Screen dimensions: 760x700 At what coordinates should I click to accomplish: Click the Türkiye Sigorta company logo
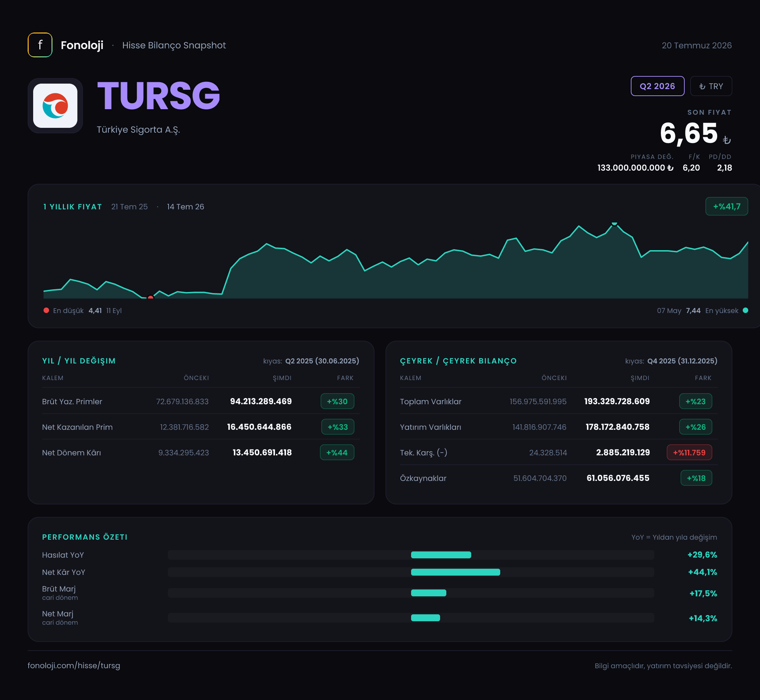(55, 106)
